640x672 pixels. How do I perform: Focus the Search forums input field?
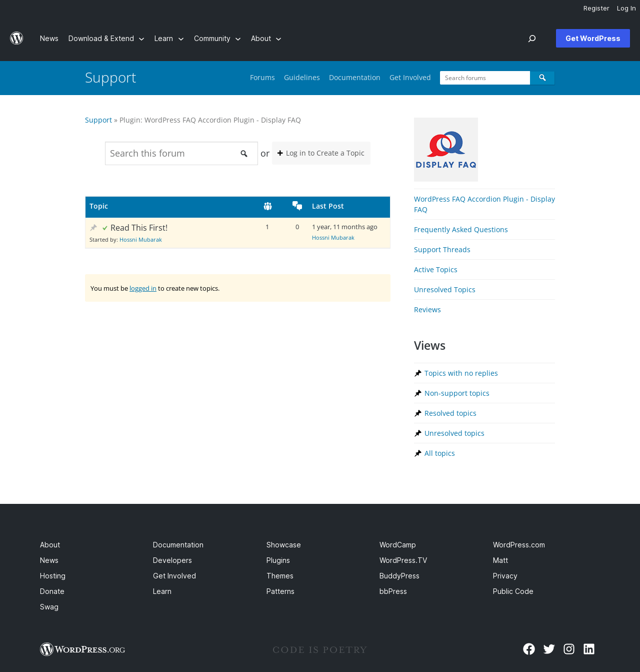click(x=485, y=78)
